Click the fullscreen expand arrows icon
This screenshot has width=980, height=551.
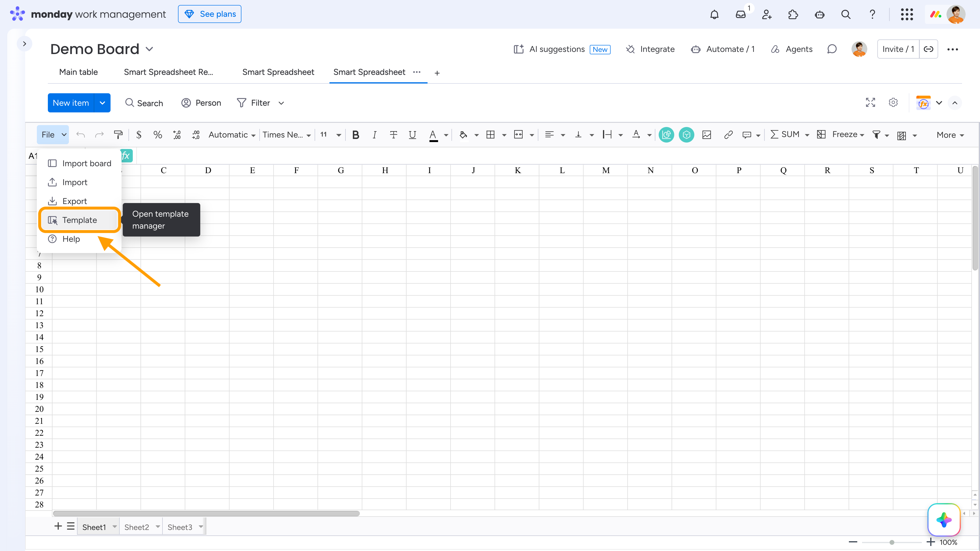870,103
